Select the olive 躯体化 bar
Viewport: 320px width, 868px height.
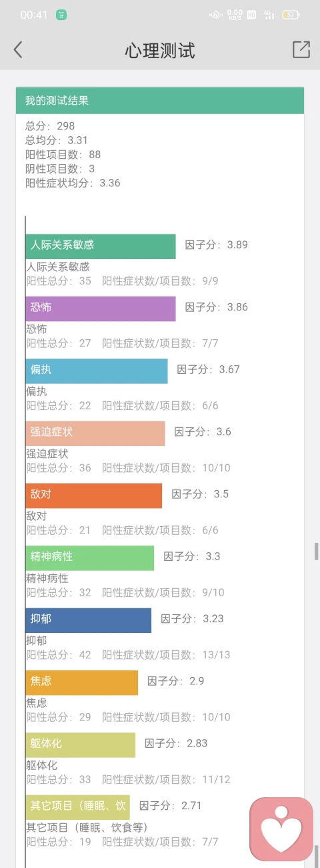81,744
